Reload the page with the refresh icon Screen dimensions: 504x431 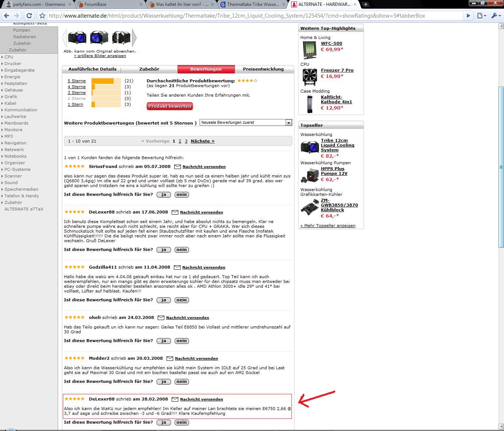[29, 16]
